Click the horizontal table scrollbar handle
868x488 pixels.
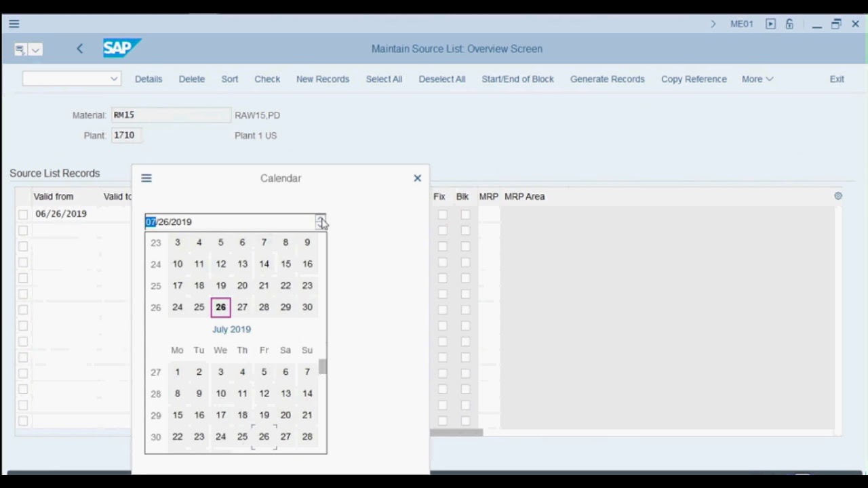point(456,432)
